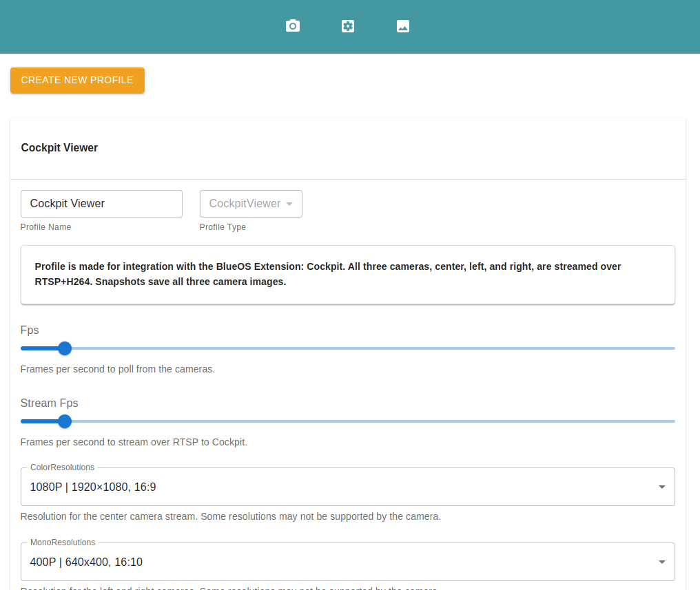Click the 'Profile Type' caption
Viewport: 700px width, 590px height.
coord(223,227)
